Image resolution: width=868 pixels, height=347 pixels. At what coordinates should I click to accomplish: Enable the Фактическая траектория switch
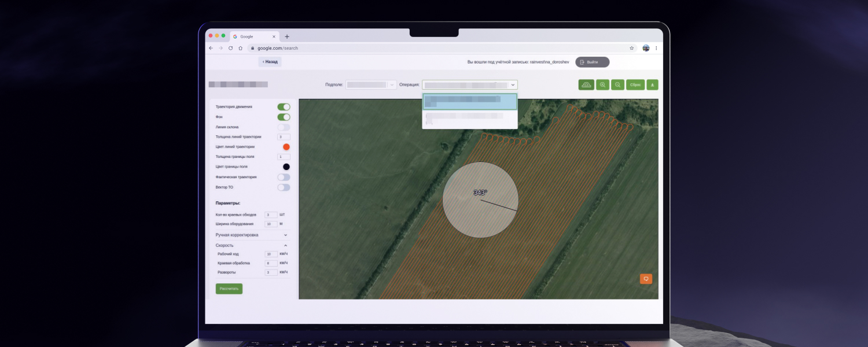click(284, 177)
